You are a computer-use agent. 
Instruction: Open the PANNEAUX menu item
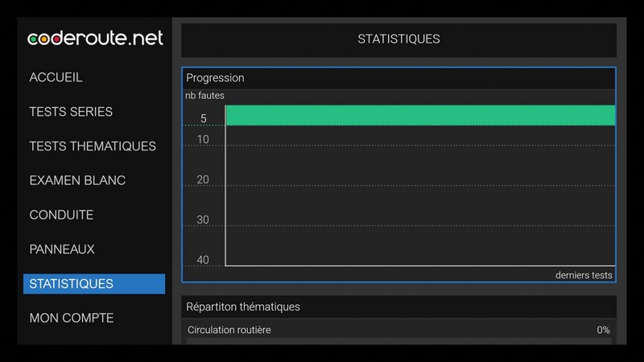62,249
